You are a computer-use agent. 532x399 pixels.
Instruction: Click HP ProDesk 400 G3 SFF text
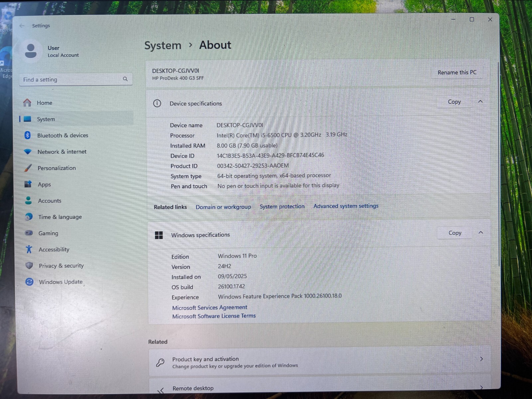click(178, 78)
